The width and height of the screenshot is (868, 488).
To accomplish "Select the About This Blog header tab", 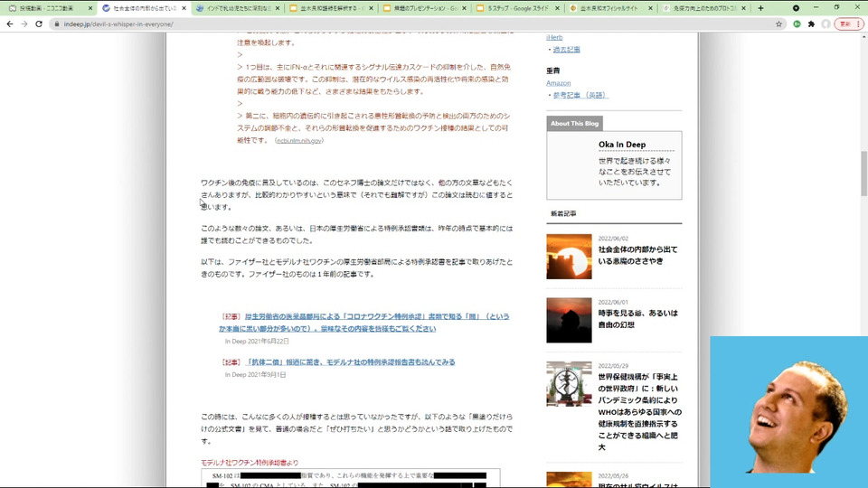I will tap(574, 124).
